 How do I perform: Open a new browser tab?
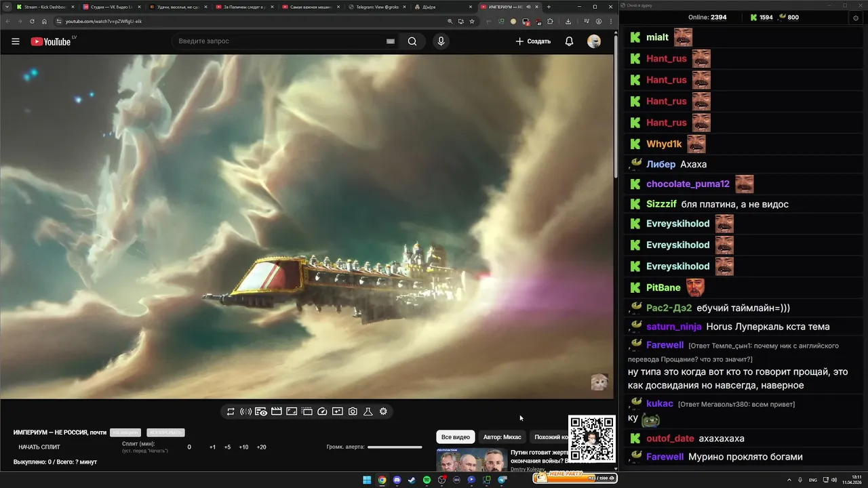pyautogui.click(x=549, y=7)
